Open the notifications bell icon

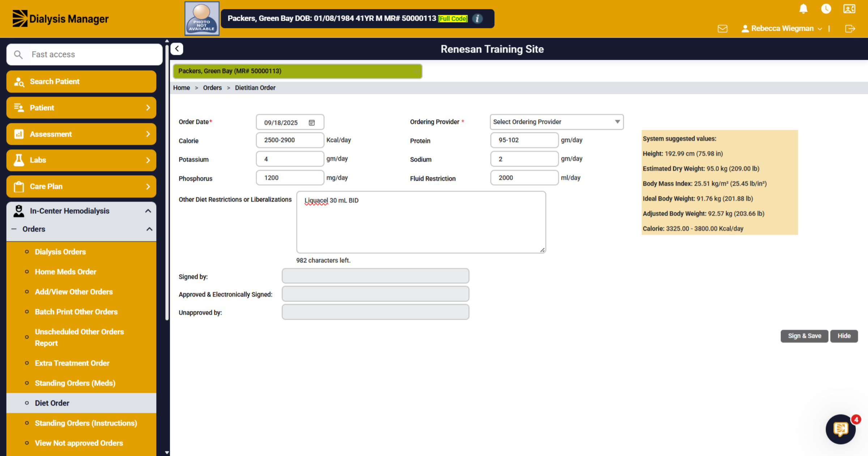point(803,9)
